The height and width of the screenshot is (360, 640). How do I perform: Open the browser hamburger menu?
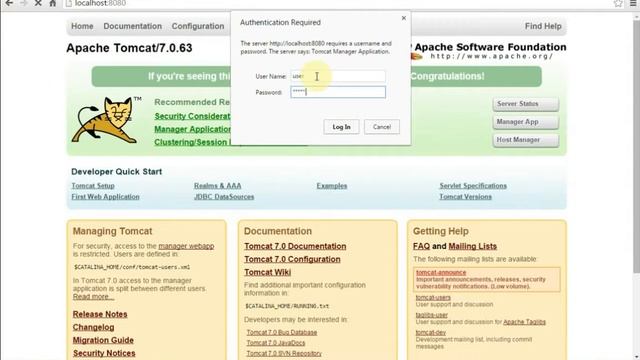point(633,3)
